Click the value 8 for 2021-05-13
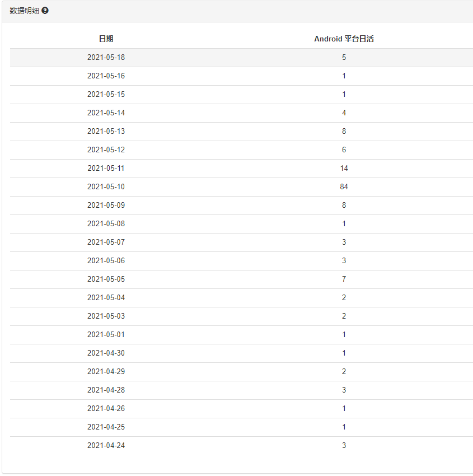This screenshot has height=476, width=473. [344, 132]
